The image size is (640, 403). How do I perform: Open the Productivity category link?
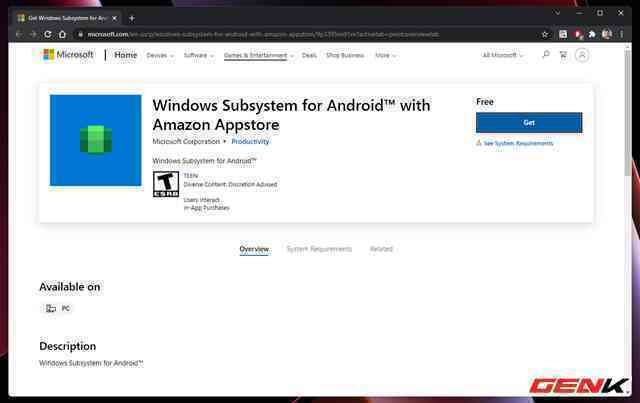(250, 142)
